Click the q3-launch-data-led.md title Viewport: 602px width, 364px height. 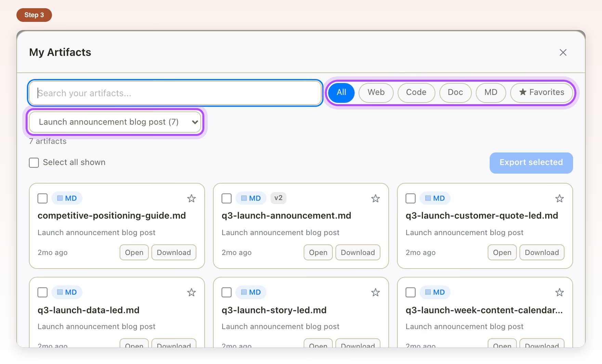pos(89,310)
